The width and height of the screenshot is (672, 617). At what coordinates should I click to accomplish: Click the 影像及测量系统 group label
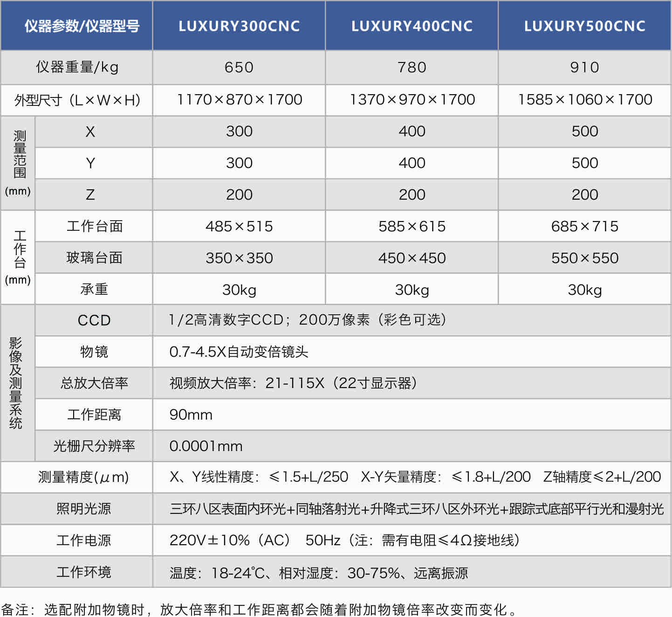16,383
